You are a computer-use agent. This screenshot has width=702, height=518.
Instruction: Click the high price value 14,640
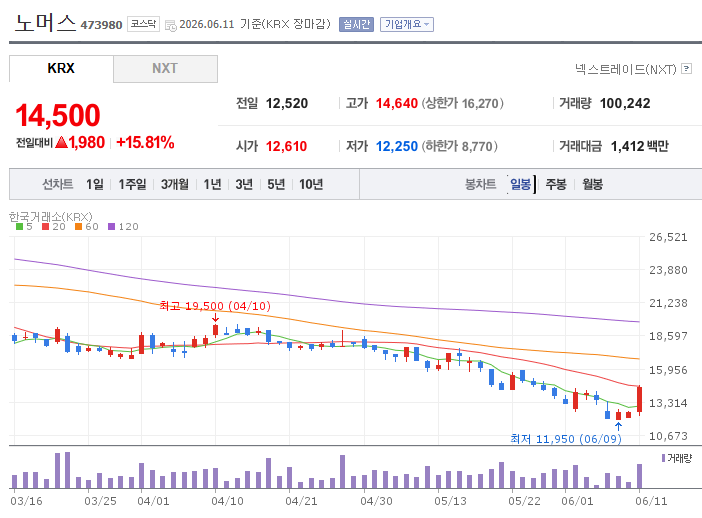397,103
